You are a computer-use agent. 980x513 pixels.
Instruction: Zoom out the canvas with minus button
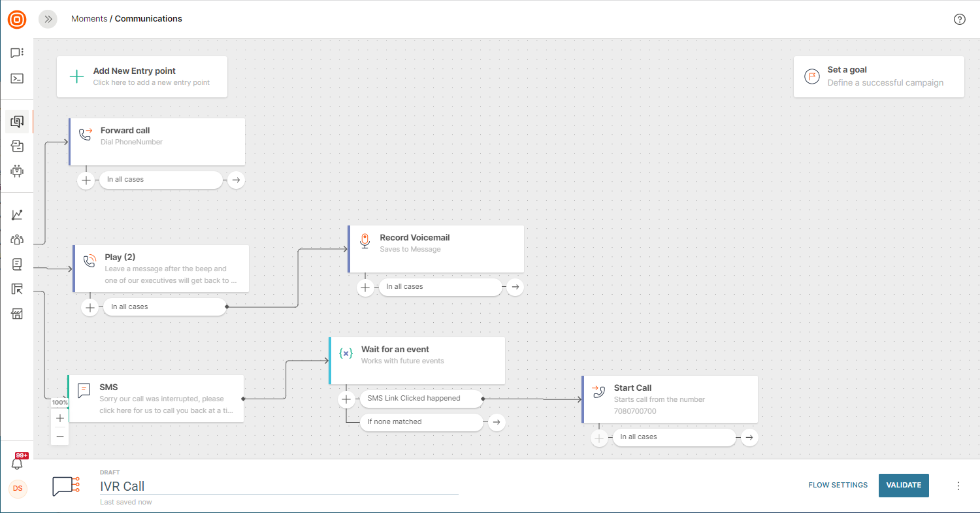click(x=60, y=436)
